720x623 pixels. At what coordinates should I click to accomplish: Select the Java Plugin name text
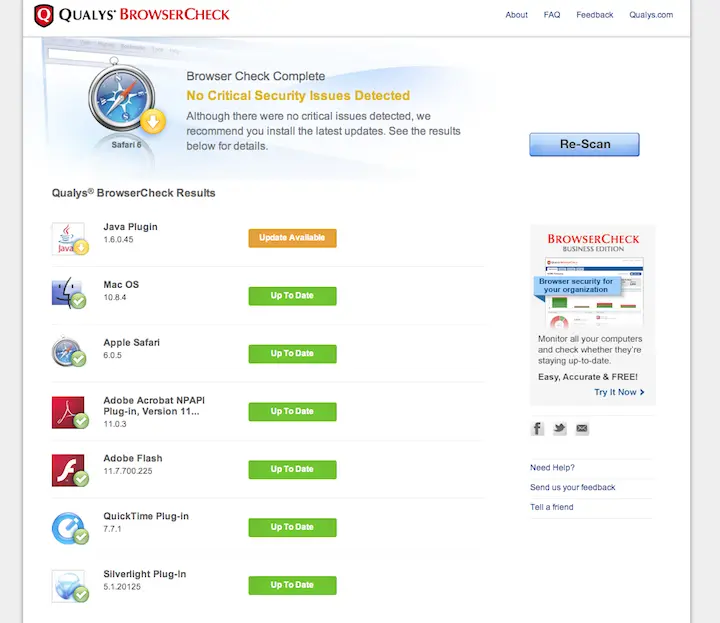(x=130, y=227)
